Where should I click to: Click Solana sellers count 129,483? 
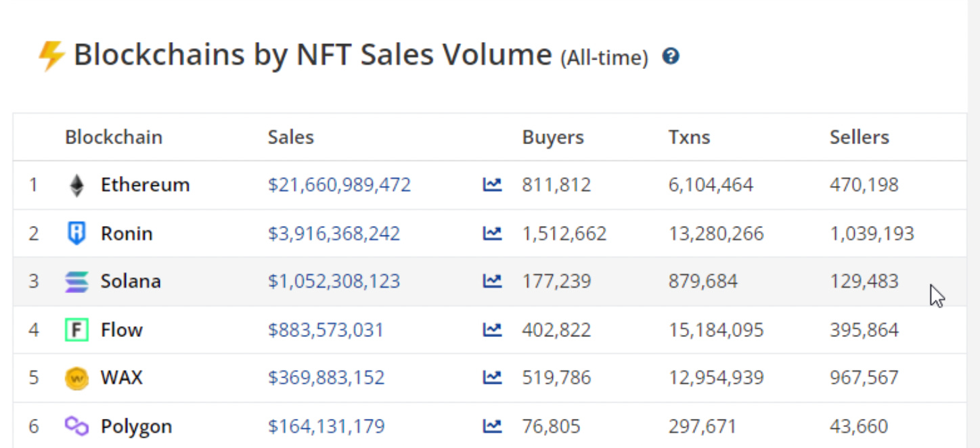coord(864,281)
